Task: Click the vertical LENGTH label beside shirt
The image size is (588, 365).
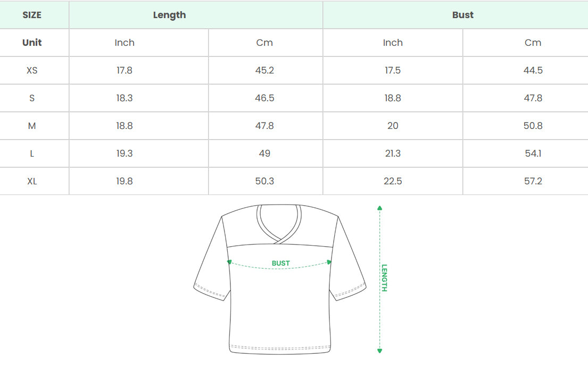Action: click(384, 278)
